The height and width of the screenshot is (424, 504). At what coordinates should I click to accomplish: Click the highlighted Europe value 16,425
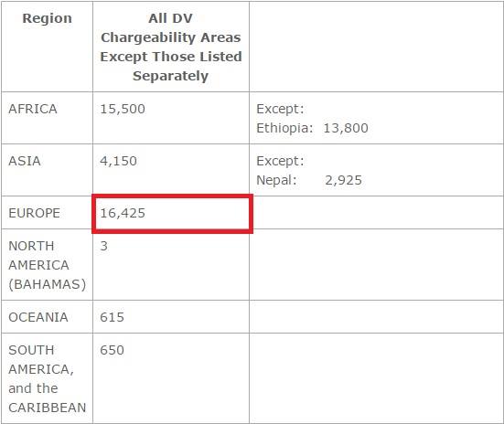(123, 213)
